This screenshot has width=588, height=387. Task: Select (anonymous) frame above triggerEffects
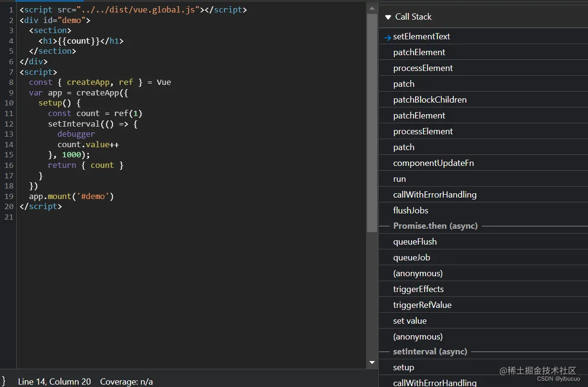pos(484,273)
